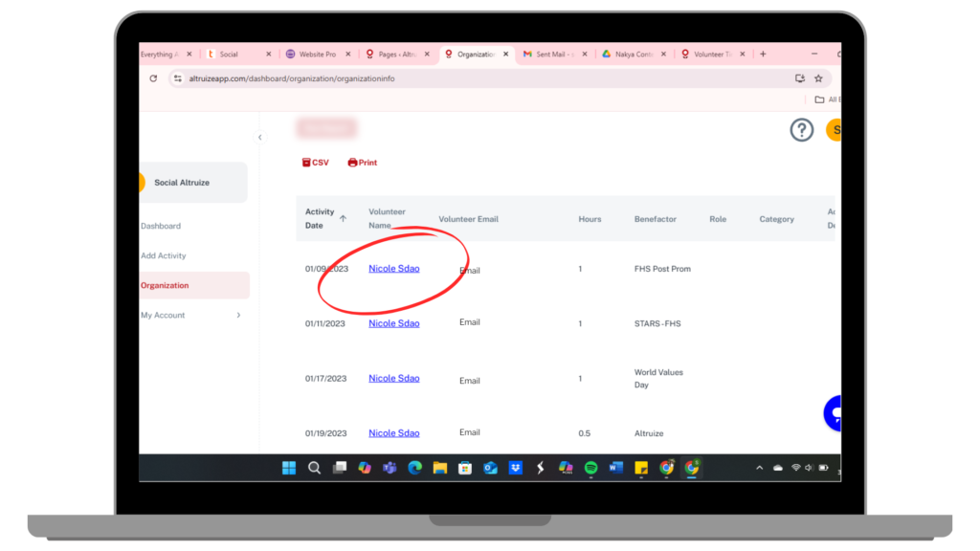
Task: Close the Sent Mail browser tab
Action: [x=585, y=55]
